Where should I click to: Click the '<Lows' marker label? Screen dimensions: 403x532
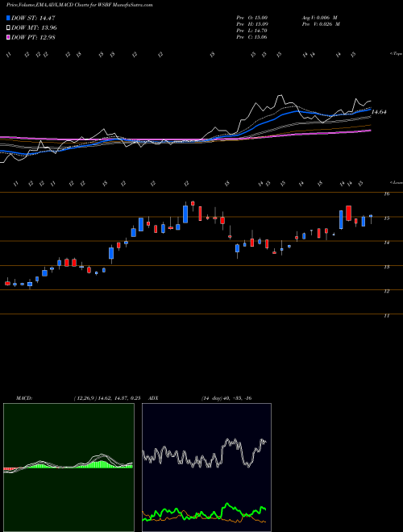(396, 182)
